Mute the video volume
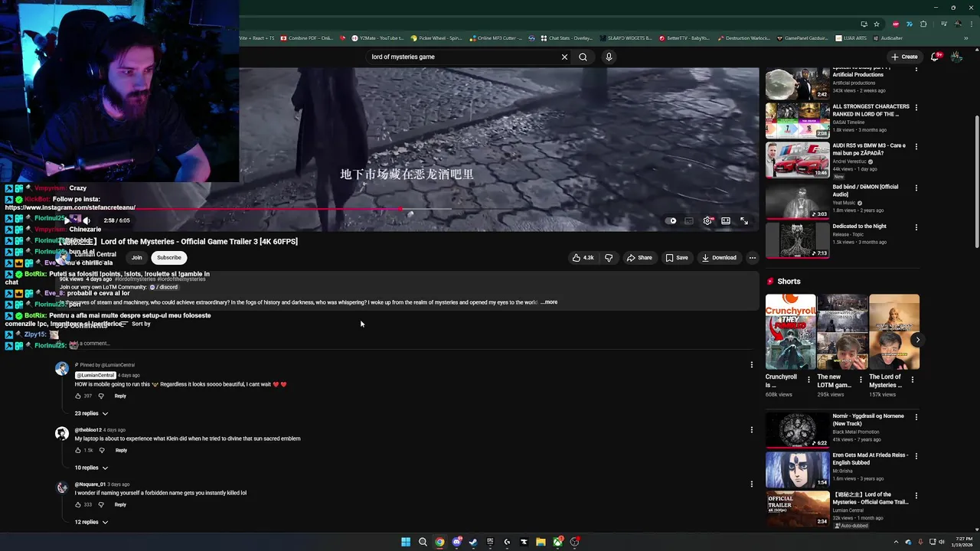This screenshot has height=551, width=980. pos(87,220)
